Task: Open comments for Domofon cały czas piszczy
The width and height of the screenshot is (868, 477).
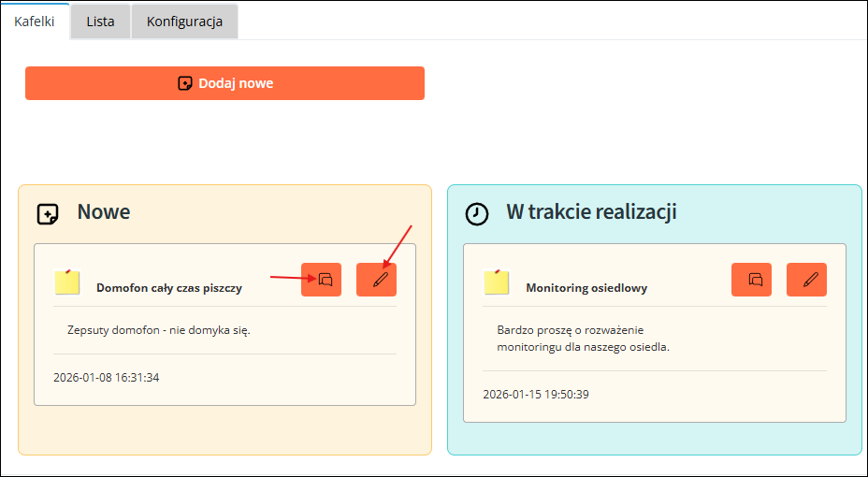Action: [322, 280]
